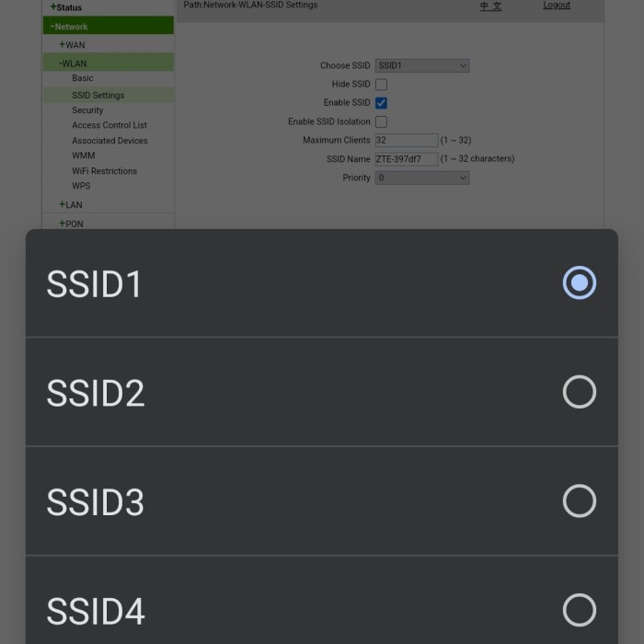Screen dimensions: 644x644
Task: Collapse the Network menu section
Action: [x=70, y=27]
